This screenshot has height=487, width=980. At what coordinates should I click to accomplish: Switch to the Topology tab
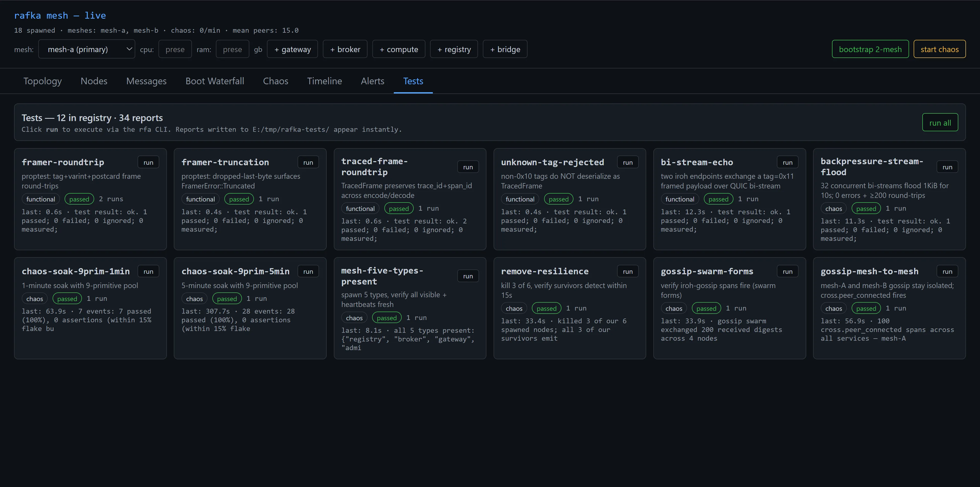tap(43, 81)
